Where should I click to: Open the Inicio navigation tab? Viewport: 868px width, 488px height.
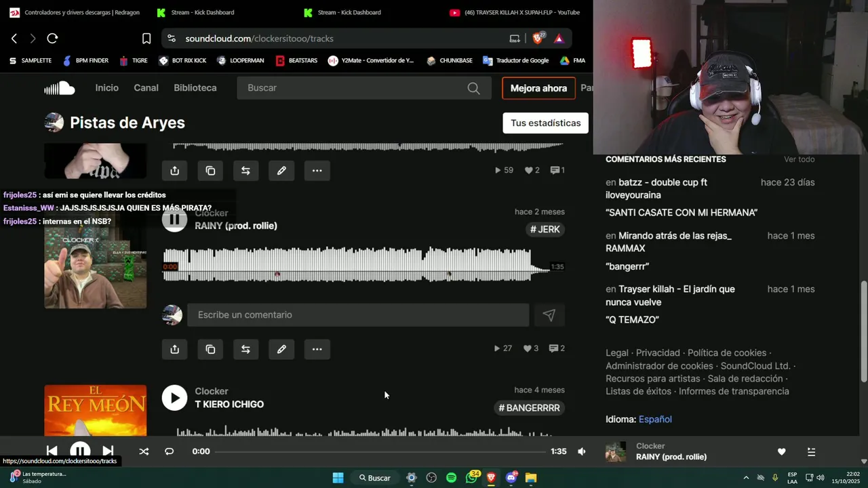click(107, 88)
